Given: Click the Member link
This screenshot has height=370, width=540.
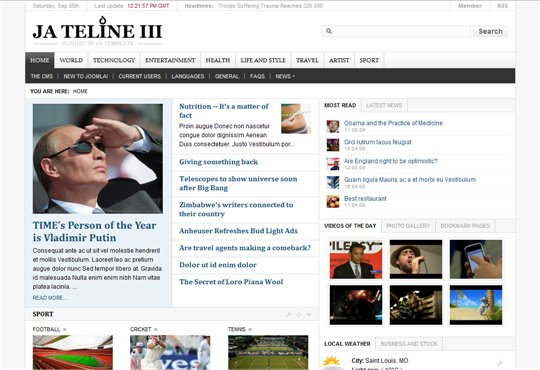Looking at the screenshot, I should 470,6.
